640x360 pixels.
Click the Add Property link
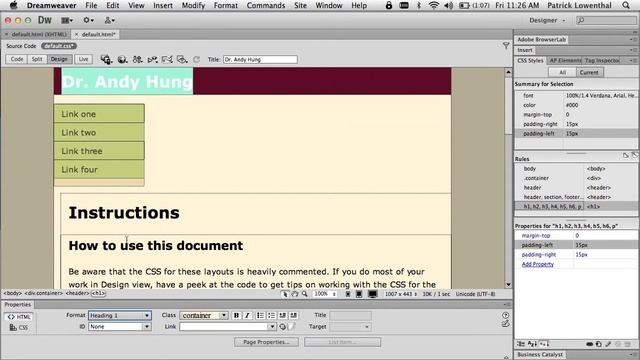[538, 264]
